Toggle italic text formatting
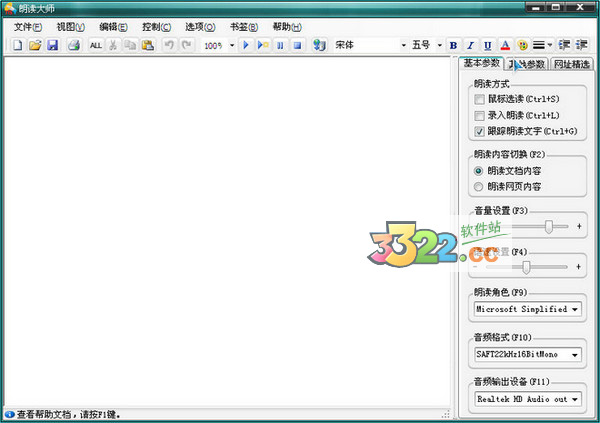 point(470,46)
